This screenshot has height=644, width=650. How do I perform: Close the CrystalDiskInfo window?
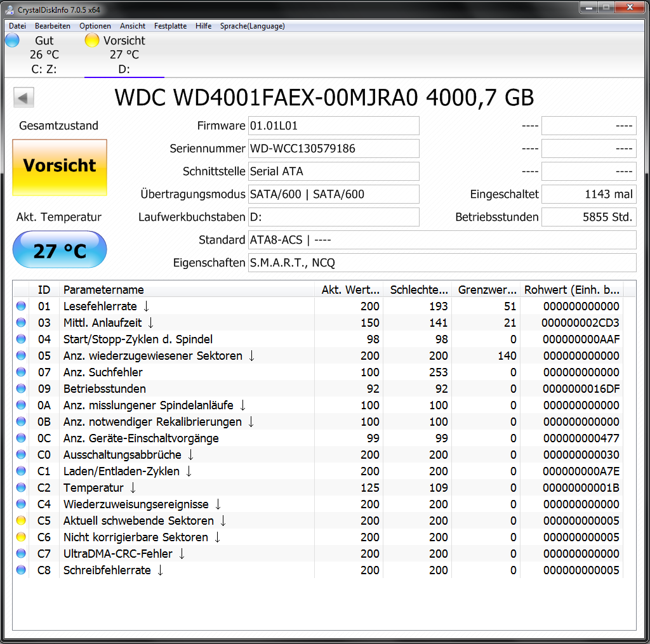click(629, 7)
